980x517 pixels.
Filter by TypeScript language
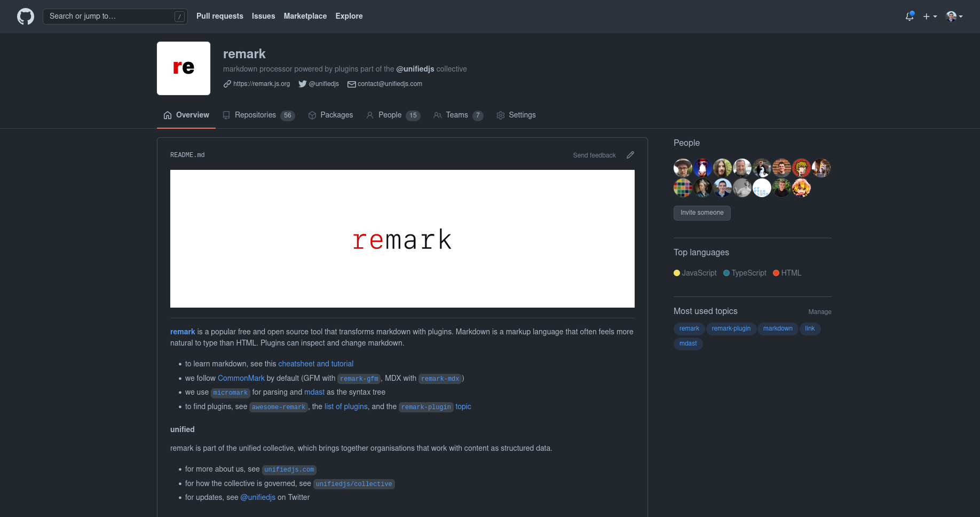pyautogui.click(x=745, y=273)
